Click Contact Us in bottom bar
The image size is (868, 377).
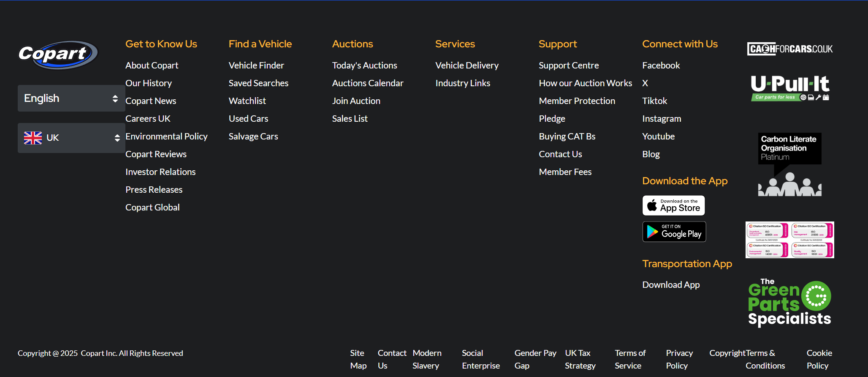click(392, 359)
